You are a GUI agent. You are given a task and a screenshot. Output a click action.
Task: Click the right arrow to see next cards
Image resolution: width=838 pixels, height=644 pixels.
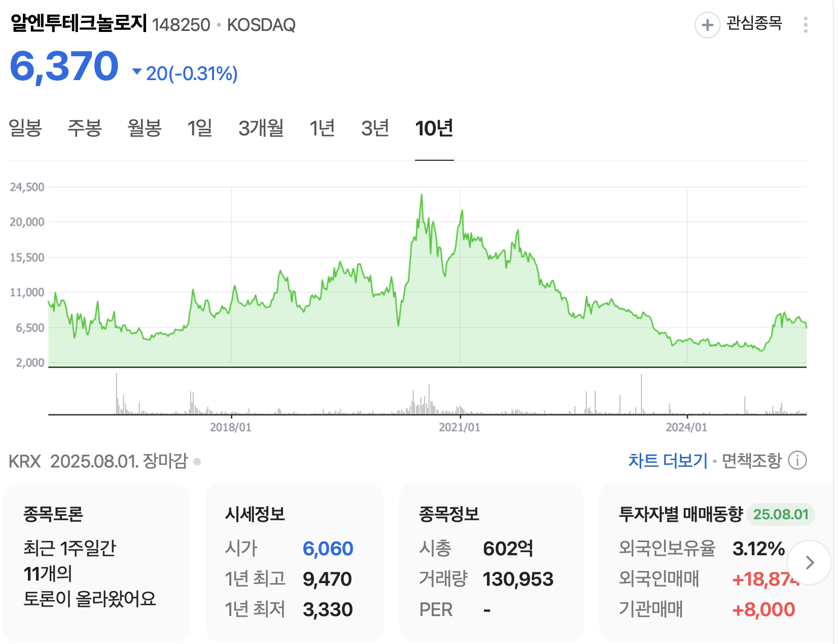click(810, 562)
